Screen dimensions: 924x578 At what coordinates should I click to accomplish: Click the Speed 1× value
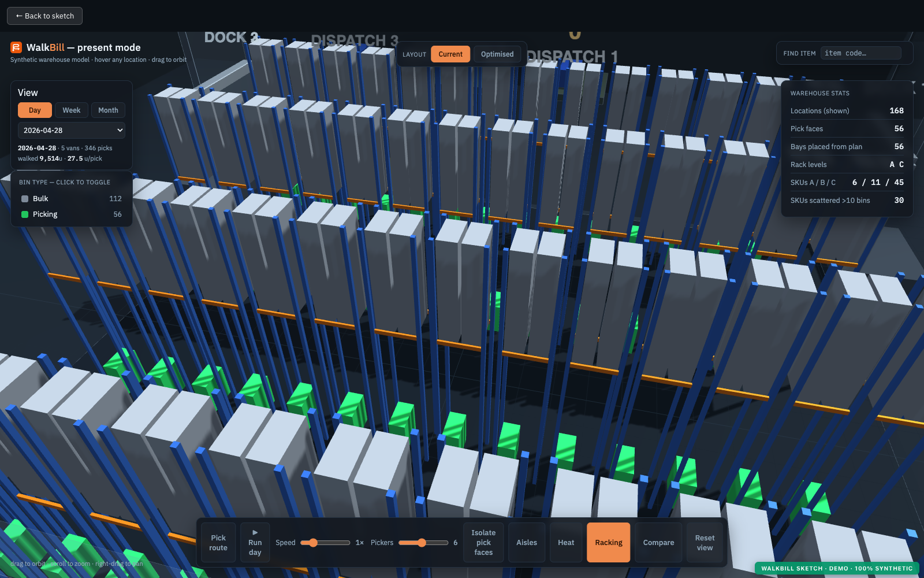[x=360, y=543]
